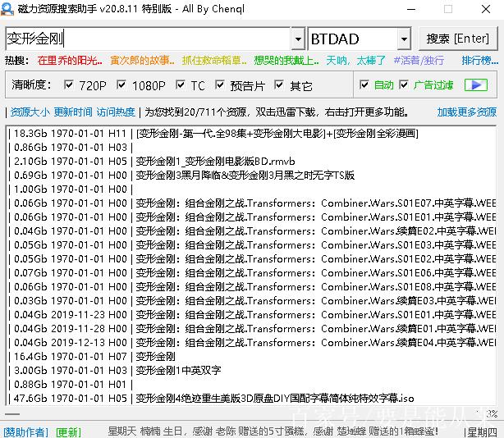Select the 2019-11-28 续篇E01 result row

point(250,329)
